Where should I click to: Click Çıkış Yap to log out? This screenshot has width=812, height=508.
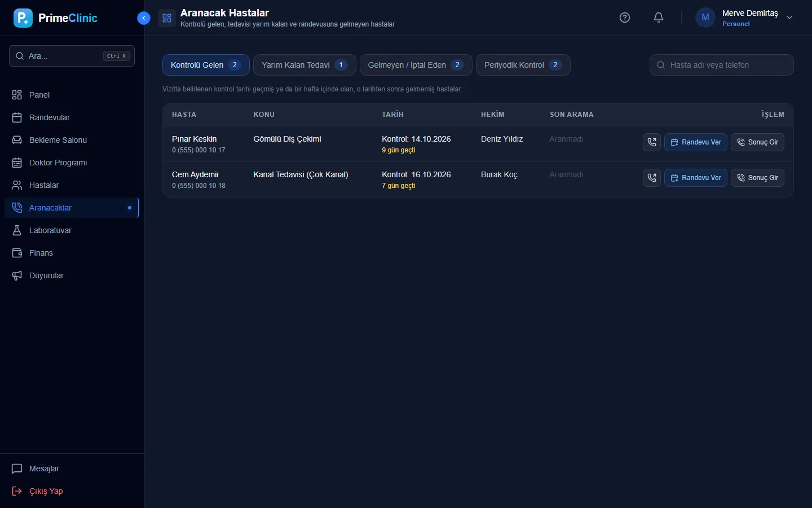(72, 491)
